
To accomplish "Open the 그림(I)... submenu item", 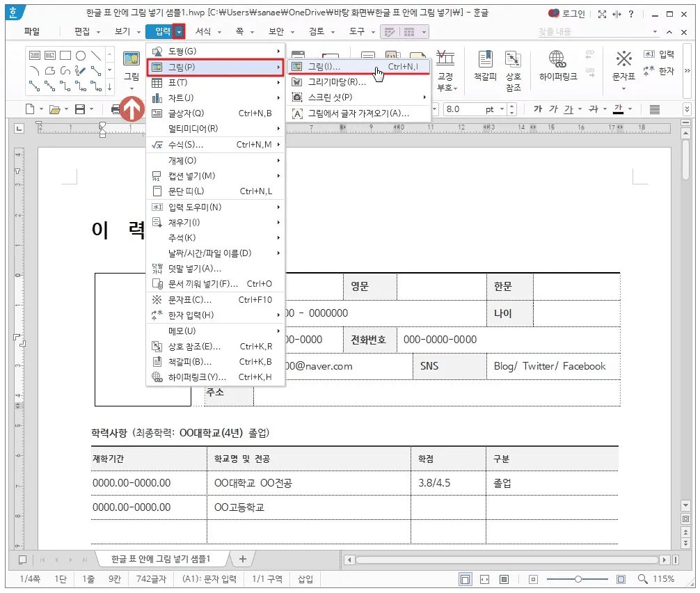I will [358, 67].
